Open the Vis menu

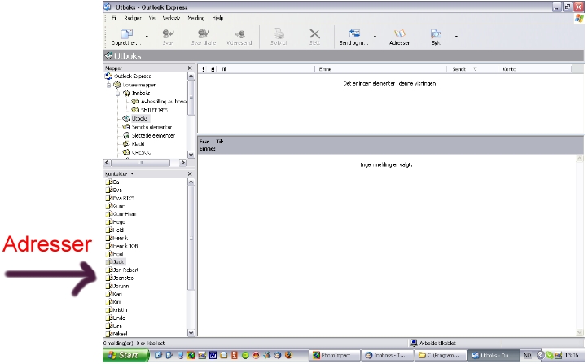coord(151,18)
